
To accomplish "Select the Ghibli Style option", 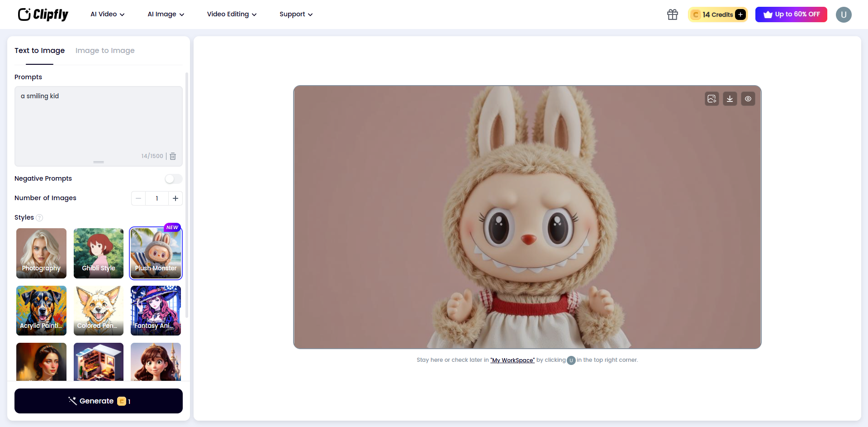I will pyautogui.click(x=98, y=254).
